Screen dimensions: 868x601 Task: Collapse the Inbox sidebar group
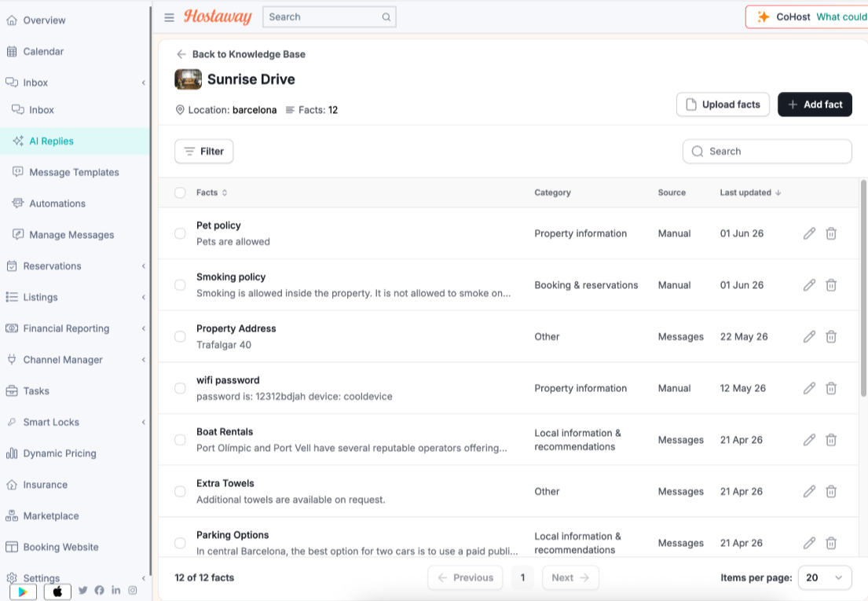(x=144, y=82)
